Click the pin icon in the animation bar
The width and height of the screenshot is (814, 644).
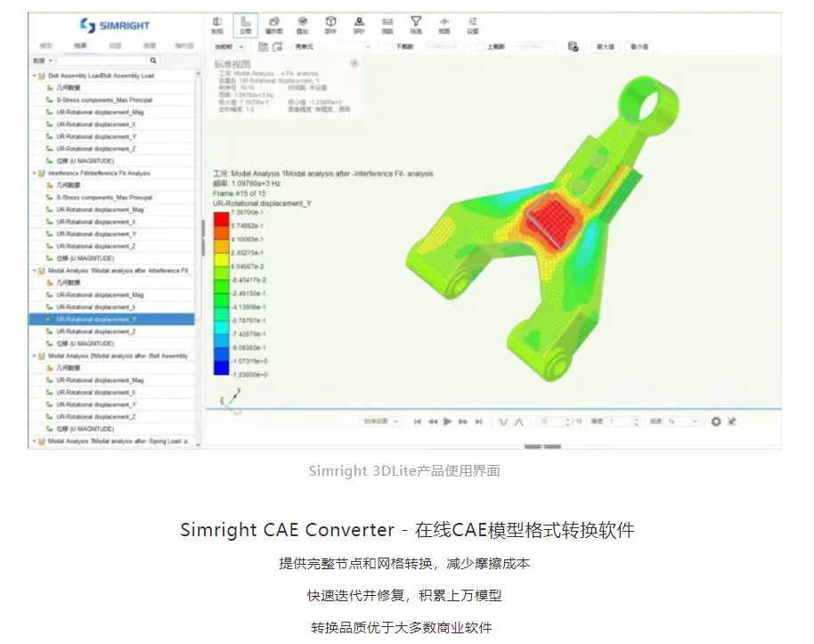point(732,421)
